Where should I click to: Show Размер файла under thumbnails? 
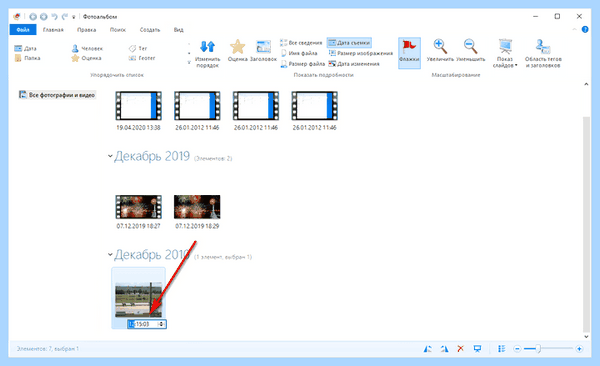(303, 64)
